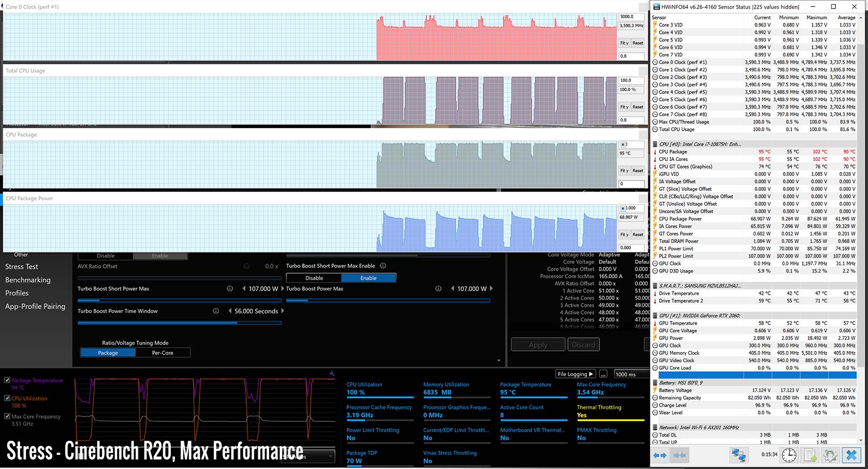Click the CPU Package temperature sensor icon

point(655,152)
